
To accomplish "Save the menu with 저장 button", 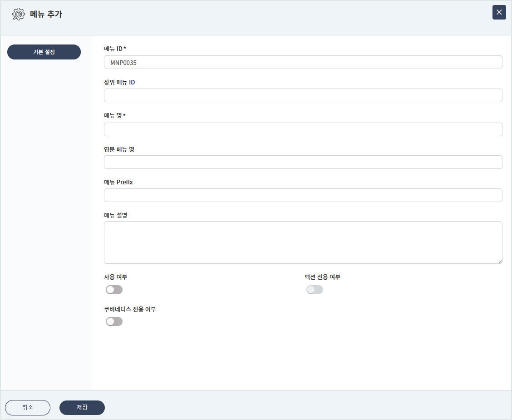I will coord(82,407).
